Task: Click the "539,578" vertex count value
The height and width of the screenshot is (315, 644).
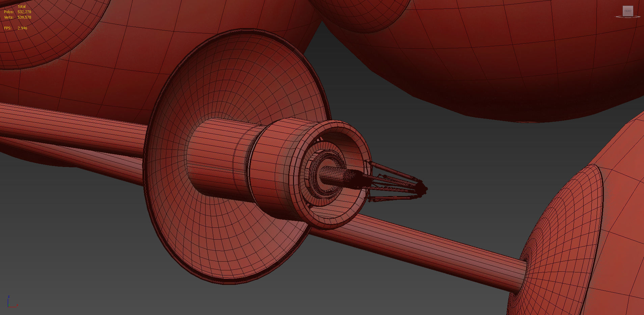Action: [x=24, y=17]
